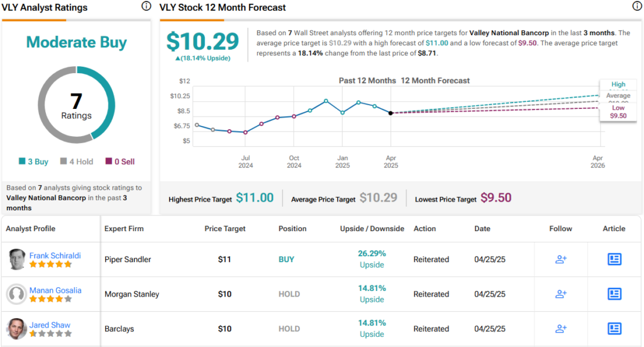Open the article for Barclays rating
This screenshot has height=347, width=644.
pyautogui.click(x=614, y=328)
